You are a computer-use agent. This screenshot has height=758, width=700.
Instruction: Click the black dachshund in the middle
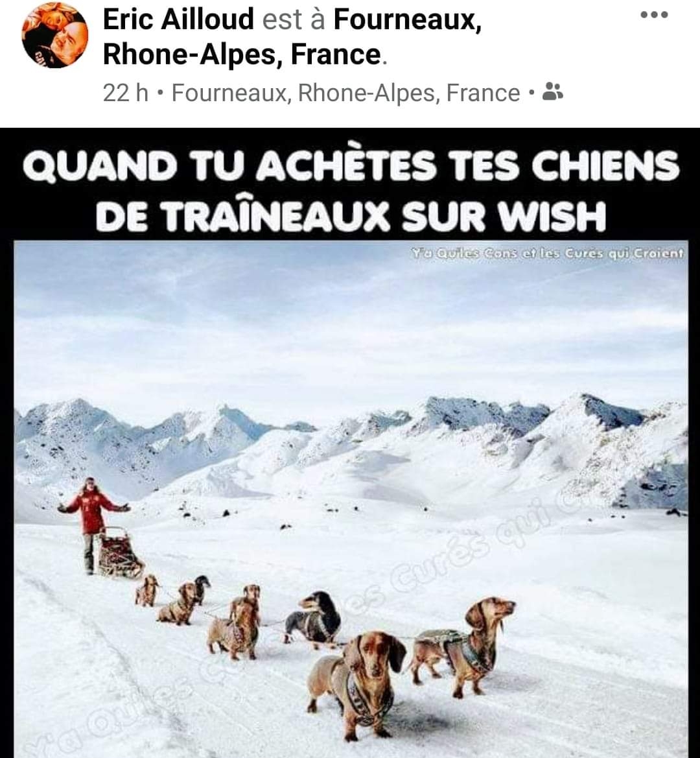tap(313, 620)
